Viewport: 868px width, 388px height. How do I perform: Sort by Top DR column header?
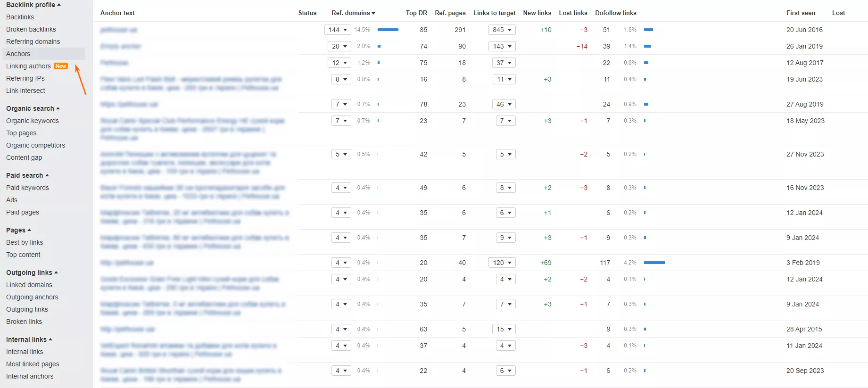416,13
